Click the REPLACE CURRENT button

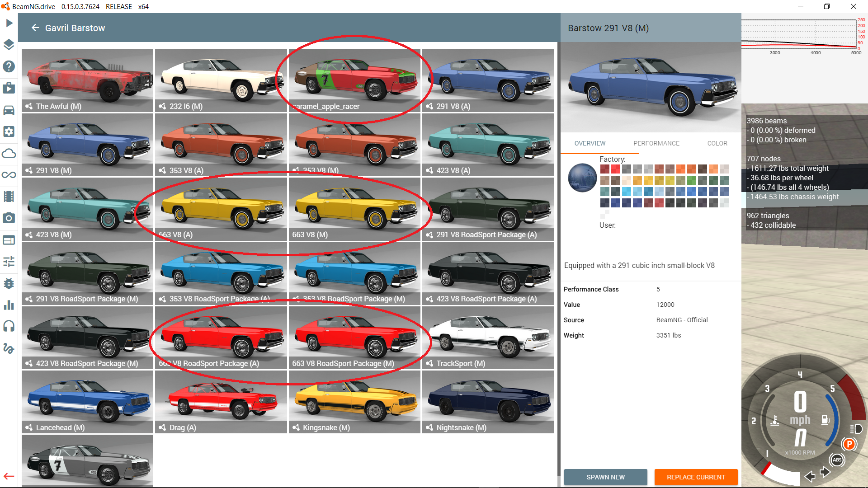pos(696,477)
